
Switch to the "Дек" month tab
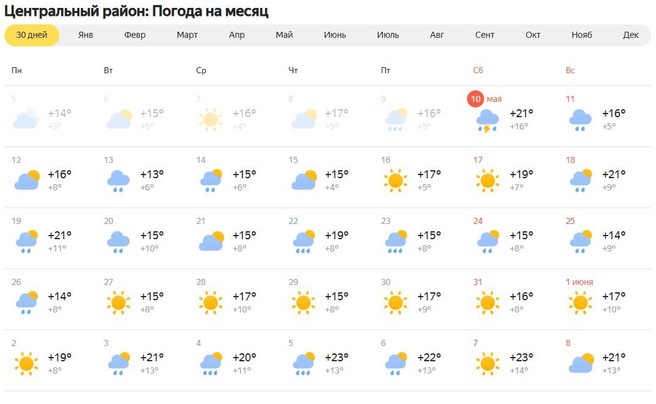[x=630, y=35]
